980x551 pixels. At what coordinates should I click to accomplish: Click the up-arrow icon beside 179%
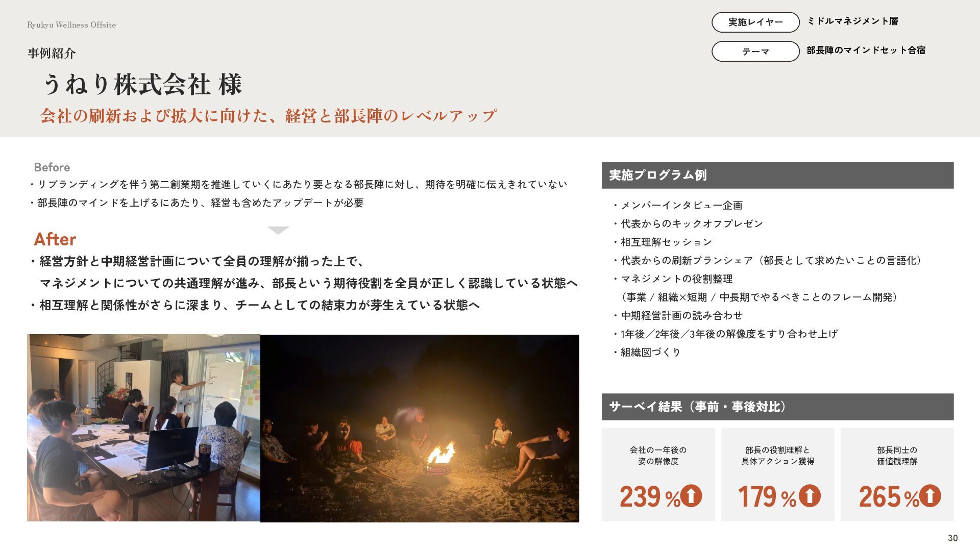tap(810, 495)
